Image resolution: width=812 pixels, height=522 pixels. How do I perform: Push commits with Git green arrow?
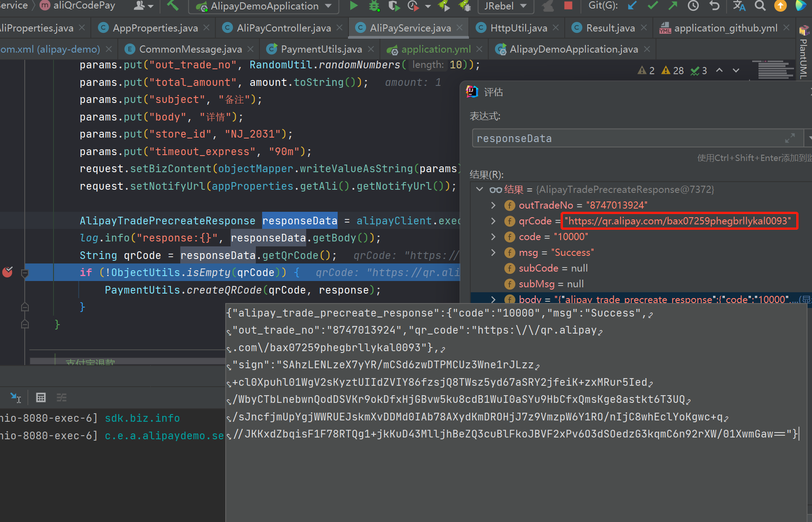point(673,5)
